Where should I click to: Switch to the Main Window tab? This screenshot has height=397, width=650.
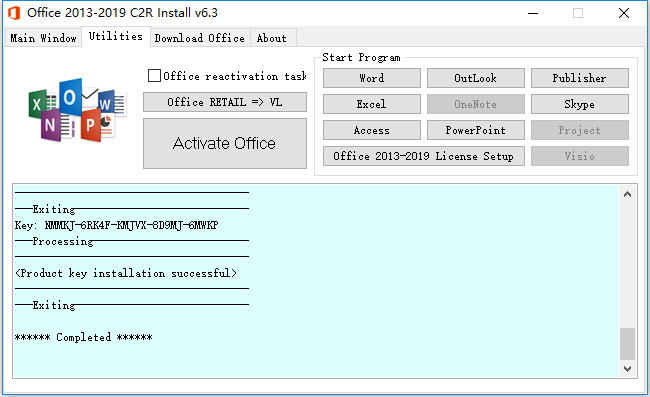pos(43,38)
